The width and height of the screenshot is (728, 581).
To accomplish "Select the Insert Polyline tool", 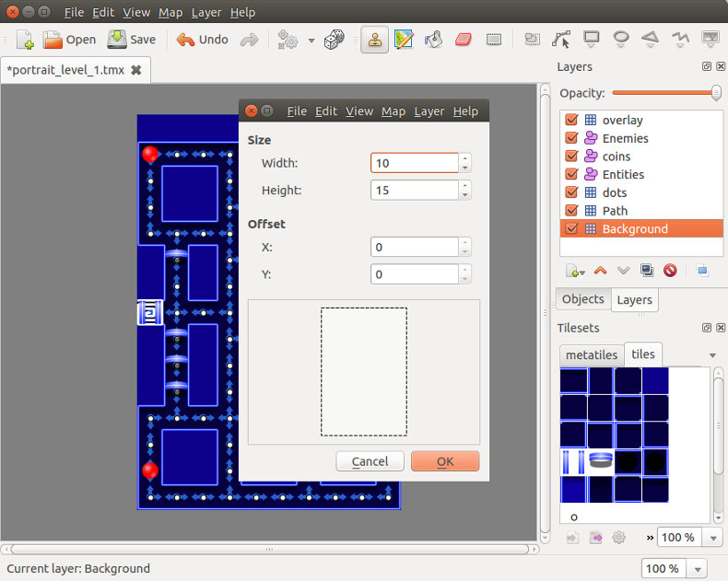I will tap(680, 40).
